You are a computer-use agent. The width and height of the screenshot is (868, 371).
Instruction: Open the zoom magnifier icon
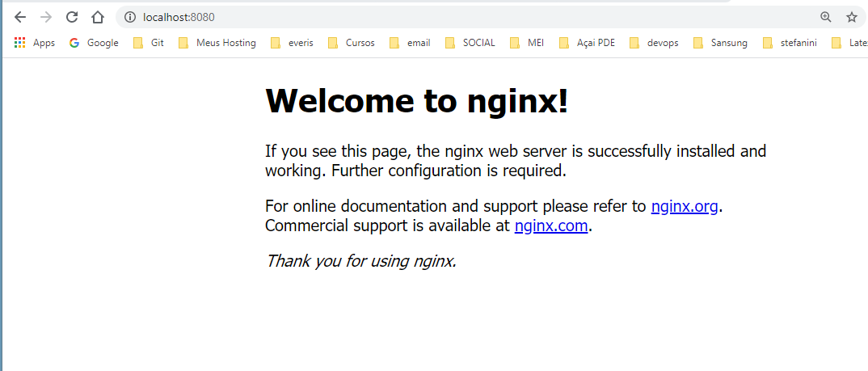(825, 17)
